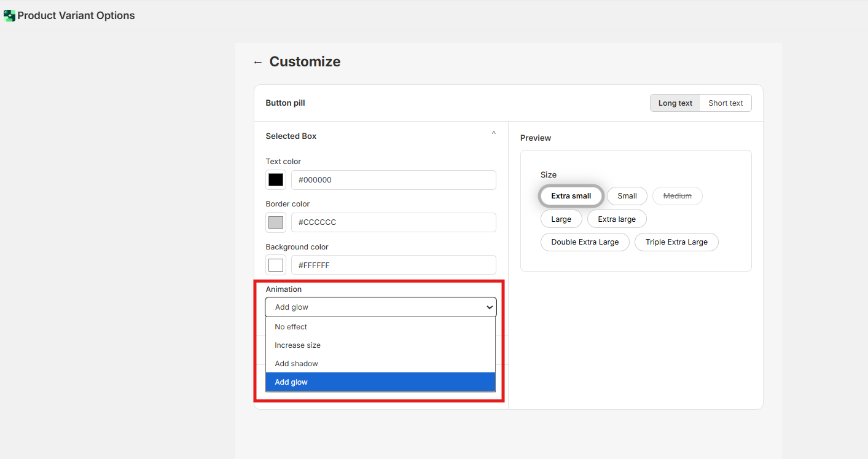
Task: Collapse the Selected Box section caret
Action: 493,133
